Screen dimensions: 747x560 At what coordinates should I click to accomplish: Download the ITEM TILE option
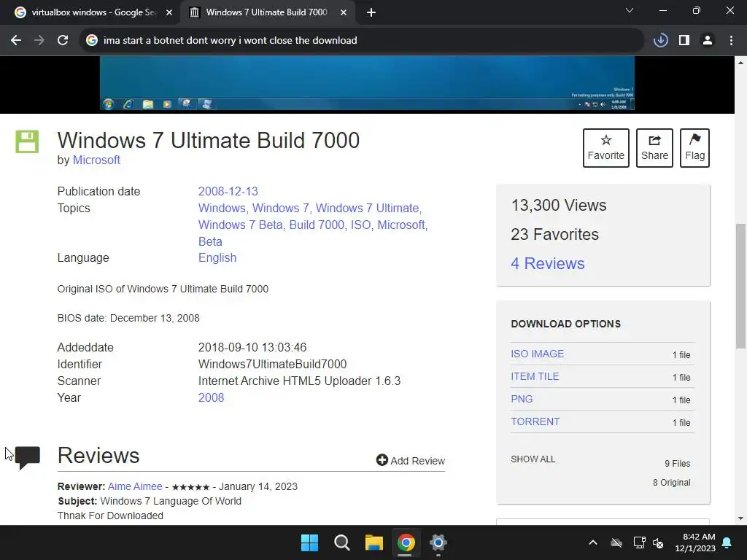[535, 376]
